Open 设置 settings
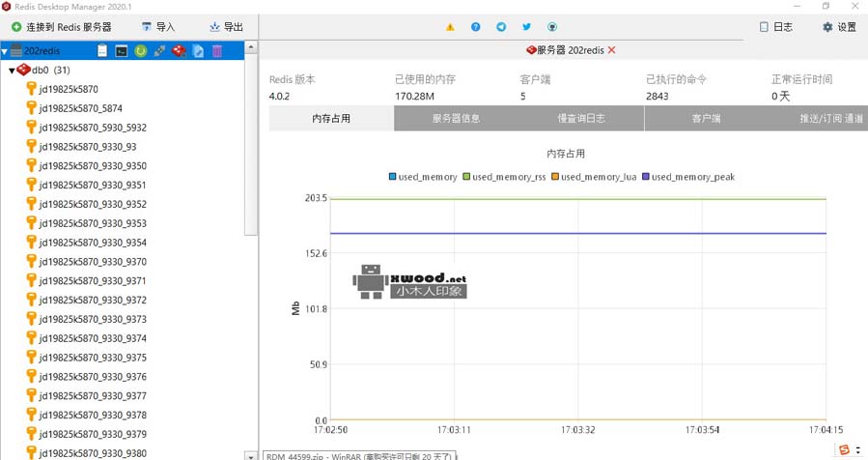 [839, 27]
